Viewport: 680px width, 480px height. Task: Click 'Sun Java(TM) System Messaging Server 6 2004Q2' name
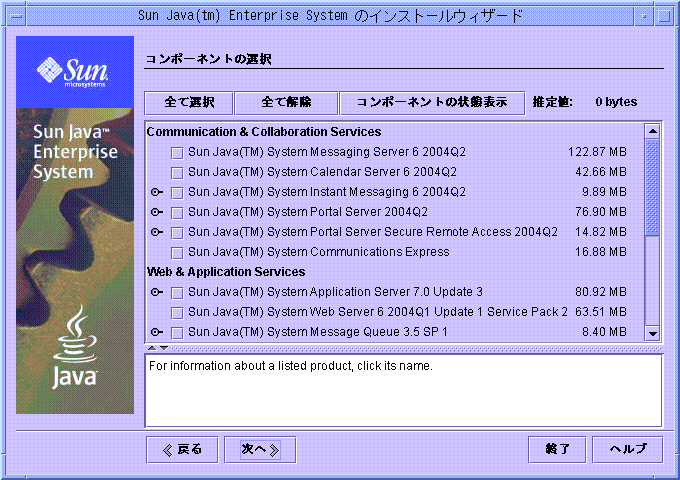[327, 152]
